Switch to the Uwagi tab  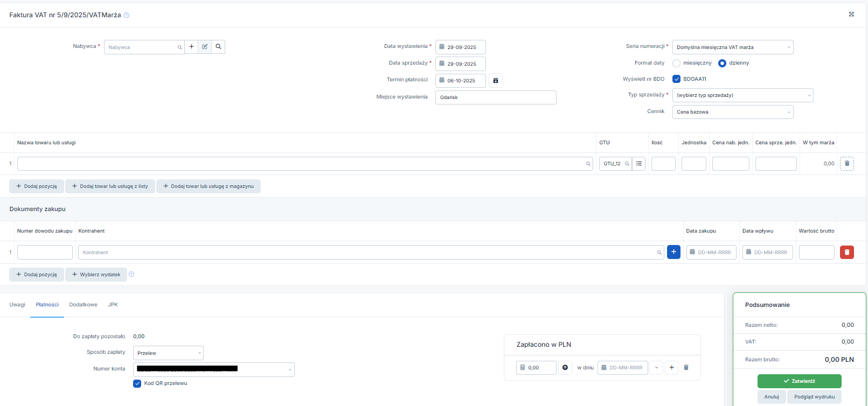pos(17,305)
